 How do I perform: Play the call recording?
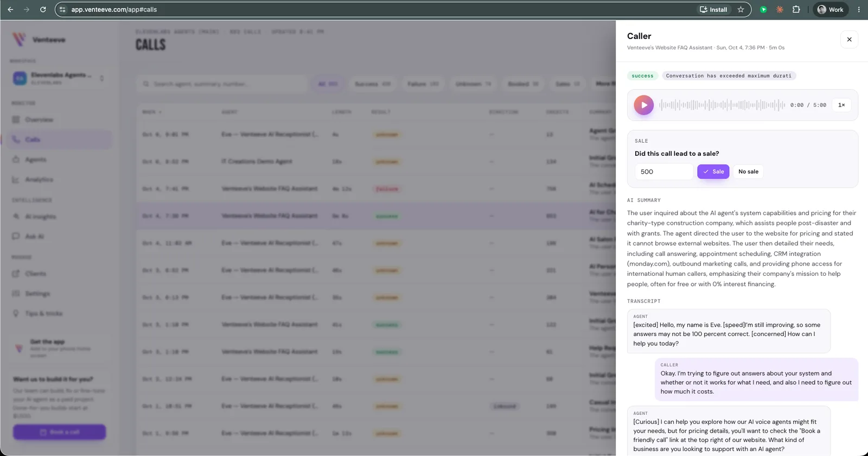tap(644, 105)
